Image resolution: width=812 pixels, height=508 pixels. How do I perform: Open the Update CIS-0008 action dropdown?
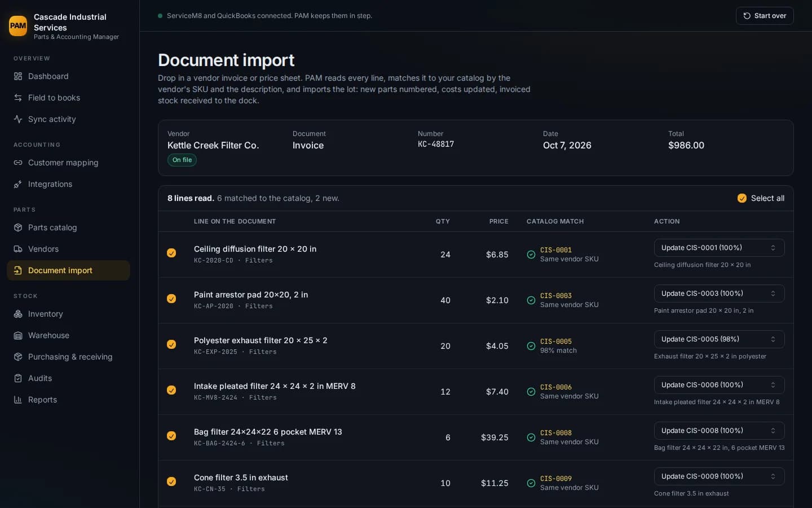[x=719, y=431]
